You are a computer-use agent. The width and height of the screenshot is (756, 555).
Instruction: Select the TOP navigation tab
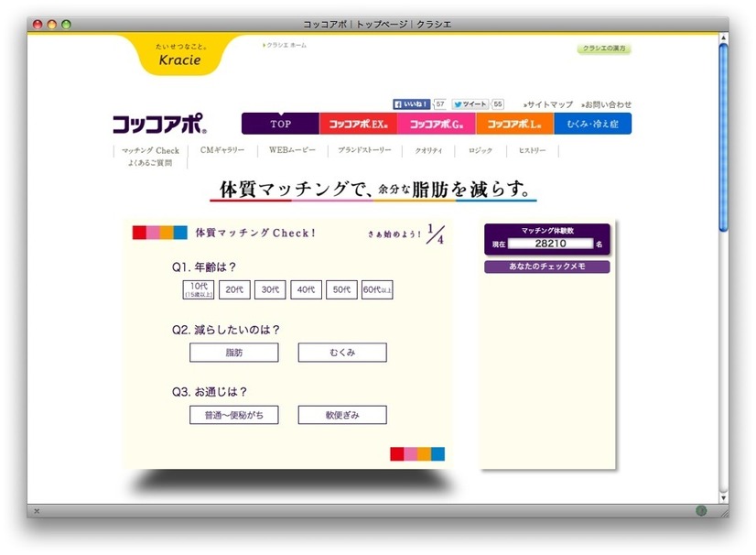click(x=280, y=124)
